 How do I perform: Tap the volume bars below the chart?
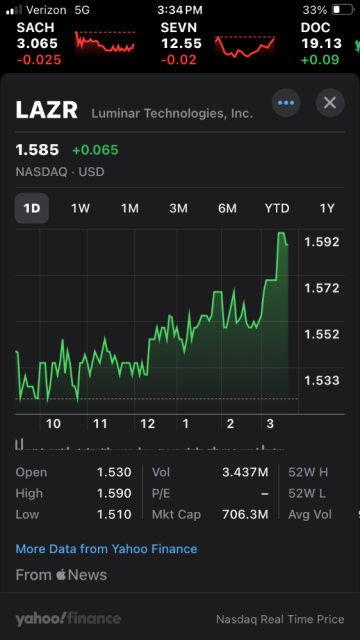tap(150, 444)
